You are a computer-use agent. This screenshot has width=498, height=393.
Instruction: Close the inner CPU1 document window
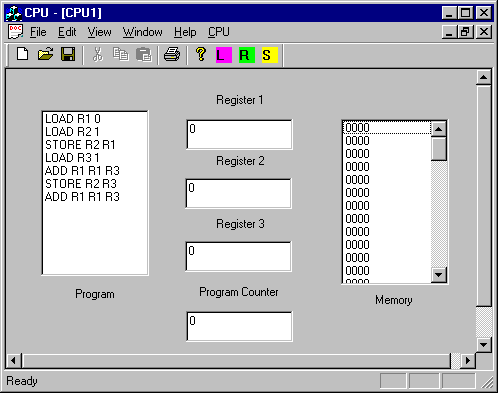(x=484, y=32)
